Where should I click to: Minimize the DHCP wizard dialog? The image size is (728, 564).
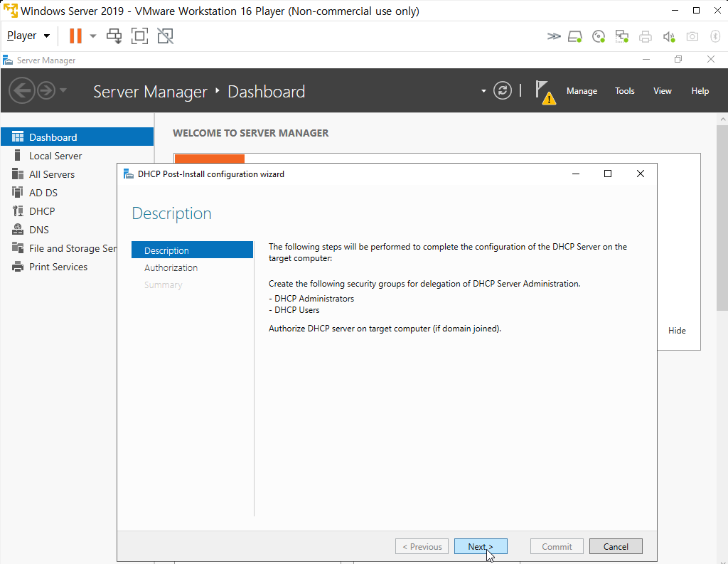click(576, 174)
